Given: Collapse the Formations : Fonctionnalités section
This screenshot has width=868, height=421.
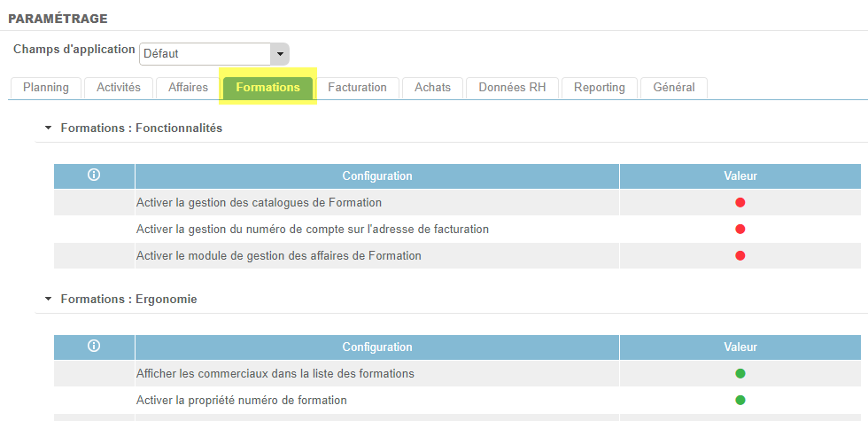Looking at the screenshot, I should point(49,129).
